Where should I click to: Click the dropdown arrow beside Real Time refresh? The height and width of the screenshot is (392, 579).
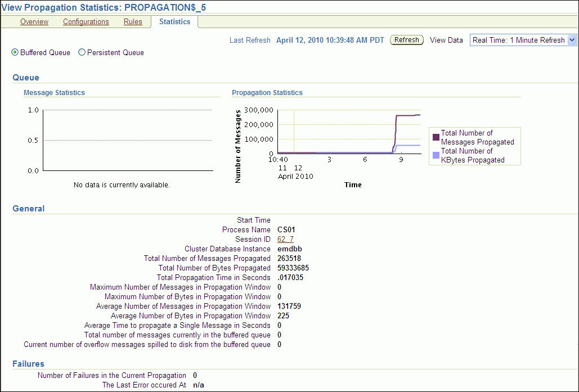[572, 40]
